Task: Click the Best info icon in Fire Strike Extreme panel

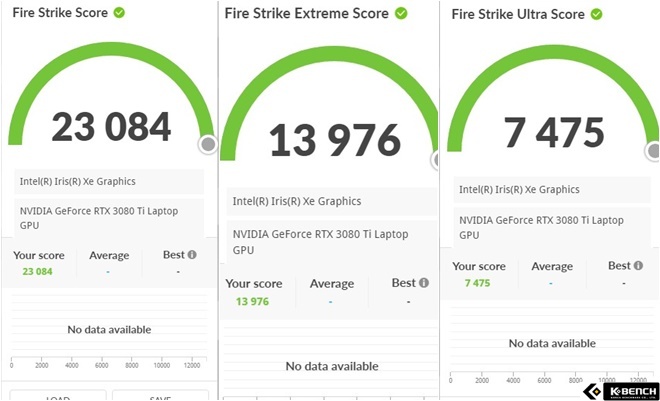Action: (x=424, y=283)
